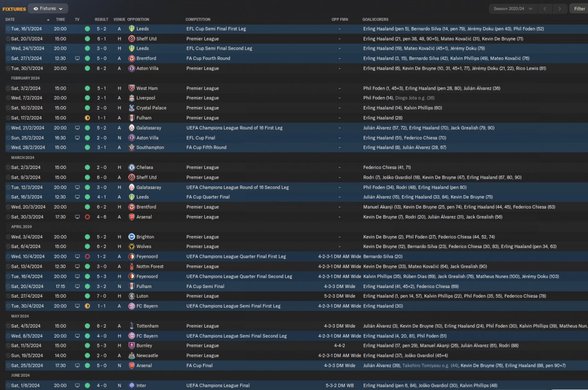Toggle the check circle beside Sat, 9/3/2024
This screenshot has height=390, width=588.
click(8, 177)
